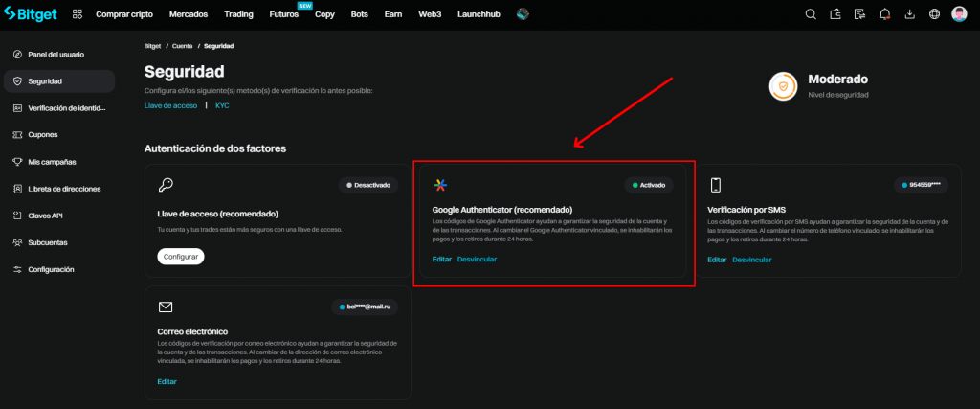Open Copy menu
The image size is (980, 409).
325,14
